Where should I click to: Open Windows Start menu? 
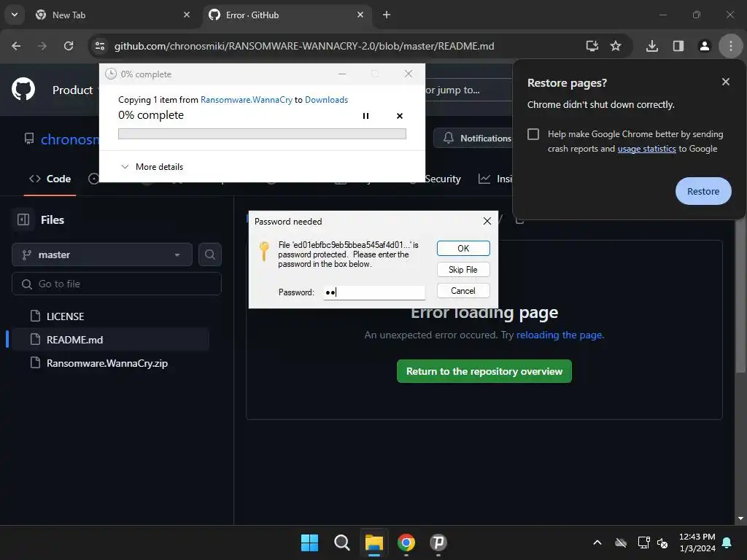[309, 542]
